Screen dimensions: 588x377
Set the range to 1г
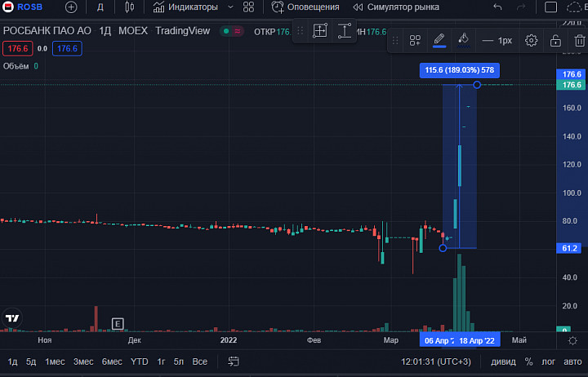[161, 361]
